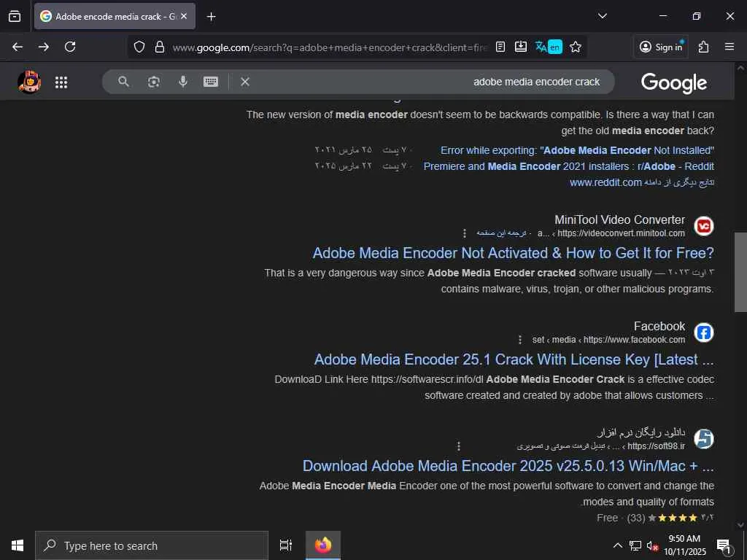Screen dimensions: 747x560
Task: Expand the list all tabs chevron
Action: [602, 16]
